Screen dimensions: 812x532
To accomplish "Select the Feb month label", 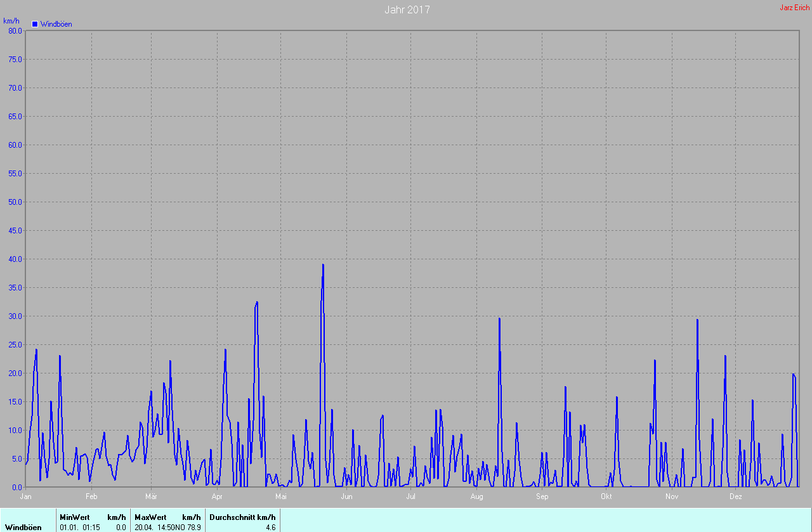I will [91, 496].
